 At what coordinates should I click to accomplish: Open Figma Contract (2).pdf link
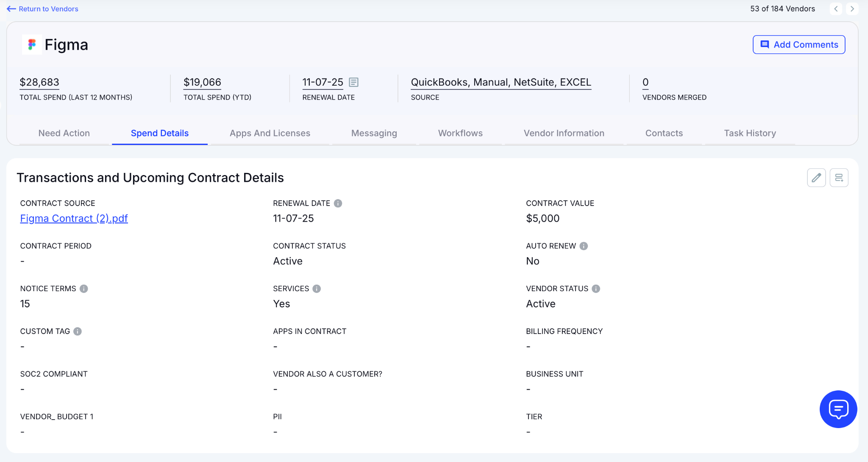(74, 218)
